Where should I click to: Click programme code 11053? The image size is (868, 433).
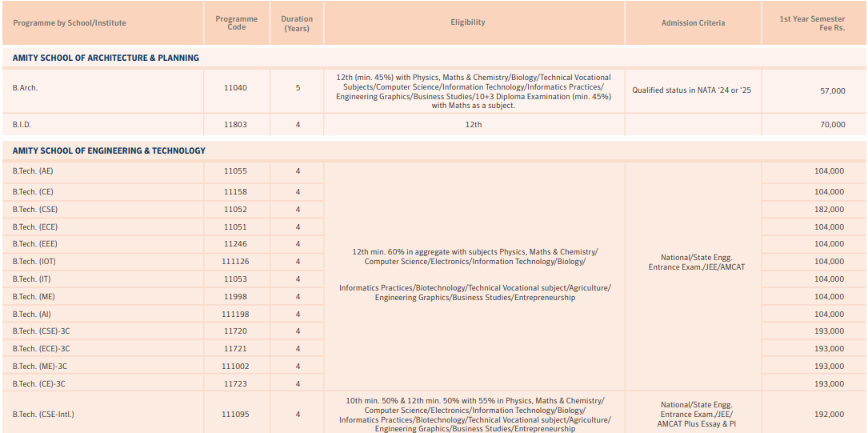point(236,279)
